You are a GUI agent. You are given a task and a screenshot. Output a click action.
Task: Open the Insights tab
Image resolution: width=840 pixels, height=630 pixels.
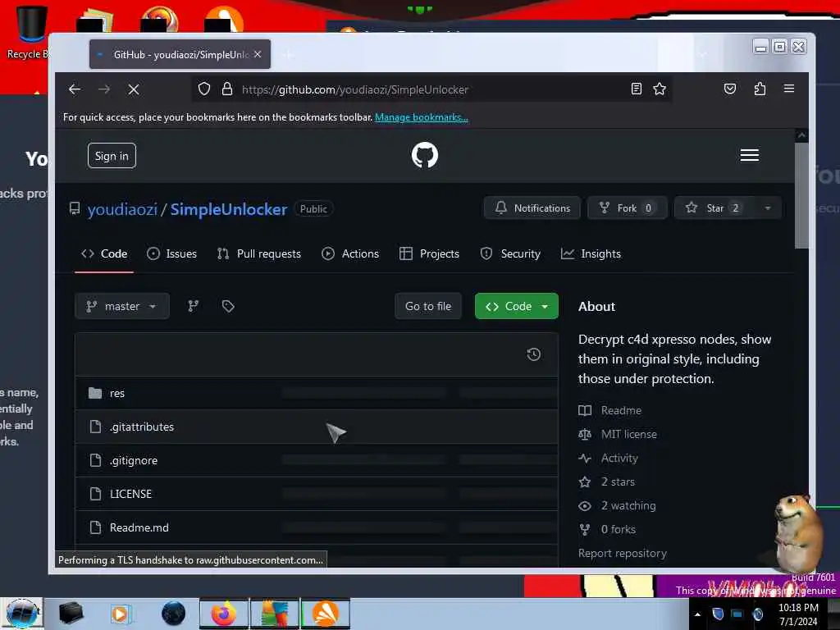(x=591, y=254)
